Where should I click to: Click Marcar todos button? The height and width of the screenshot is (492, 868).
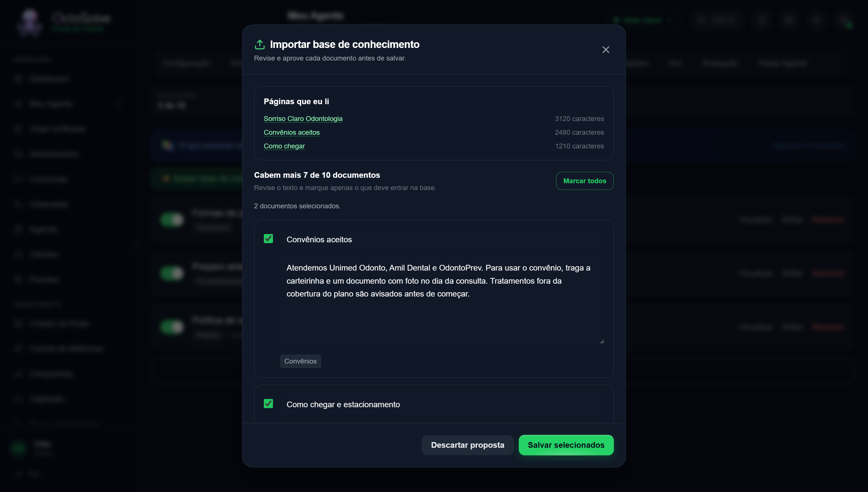[584, 181]
